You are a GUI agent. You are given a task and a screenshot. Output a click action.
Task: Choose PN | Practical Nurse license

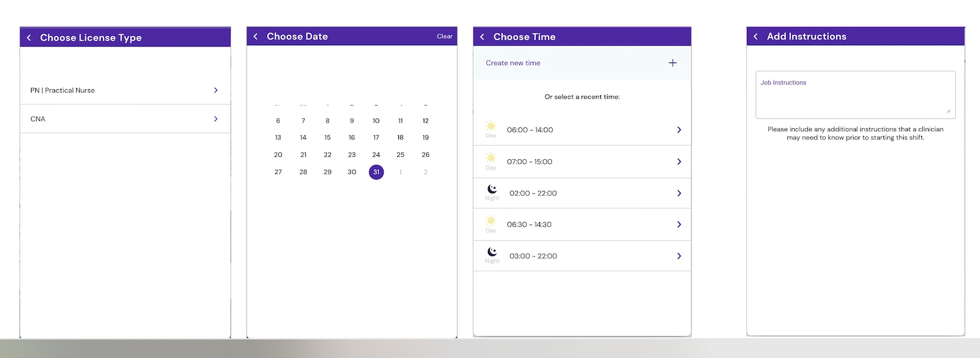tap(125, 90)
